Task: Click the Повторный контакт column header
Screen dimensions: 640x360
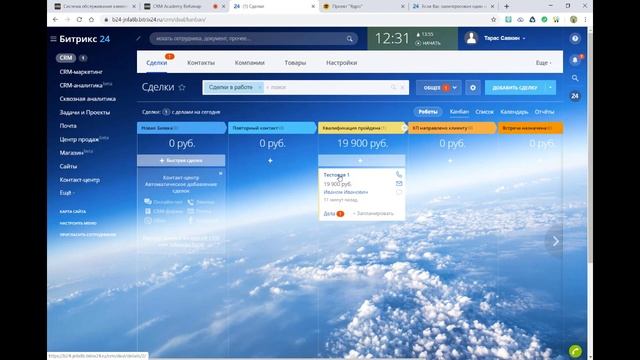Action: click(271, 128)
